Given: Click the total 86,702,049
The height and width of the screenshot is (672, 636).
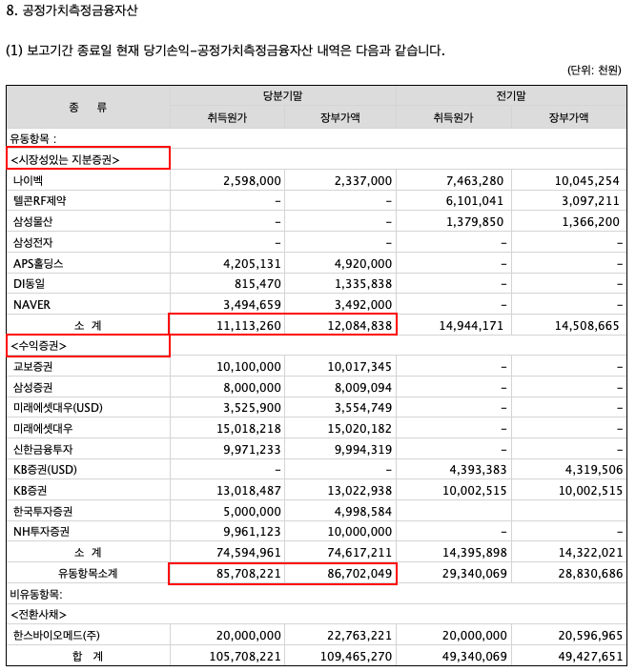Looking at the screenshot, I should point(359,574).
